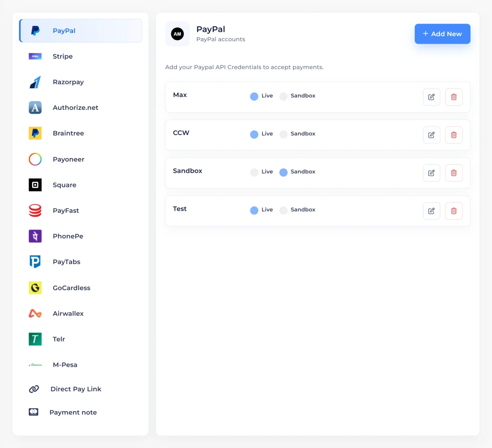The width and height of the screenshot is (492, 448).
Task: Click the PayFast red logo icon
Action: coord(35,211)
